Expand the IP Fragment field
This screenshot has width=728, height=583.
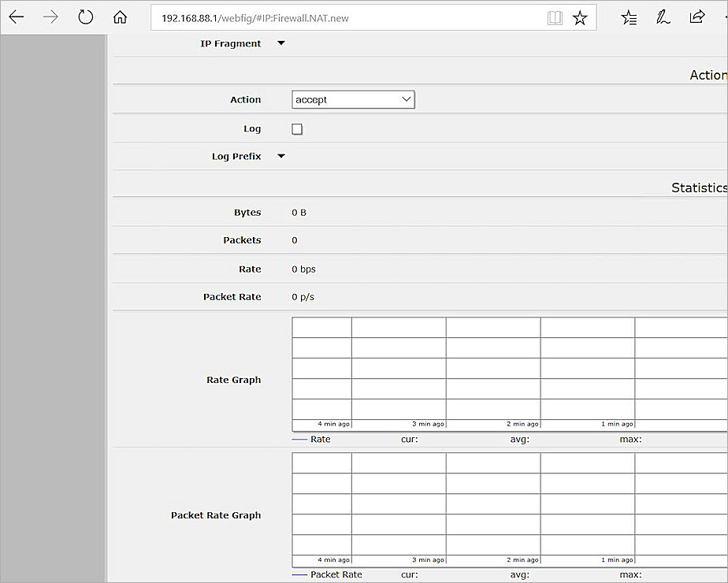tap(280, 43)
